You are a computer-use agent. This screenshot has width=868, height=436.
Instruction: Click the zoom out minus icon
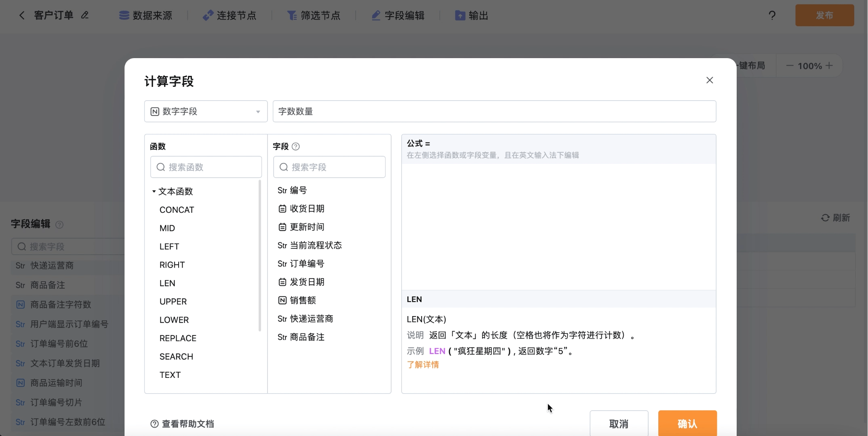pos(790,65)
